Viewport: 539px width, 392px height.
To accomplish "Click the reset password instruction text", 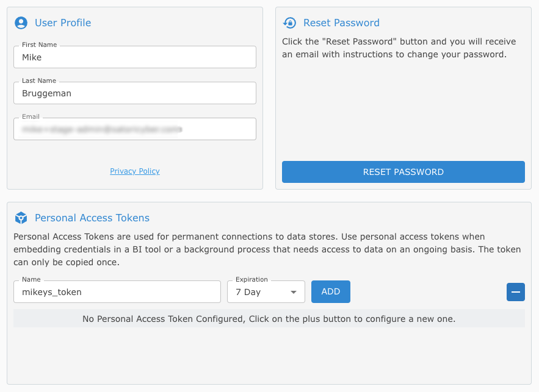I will click(x=399, y=48).
